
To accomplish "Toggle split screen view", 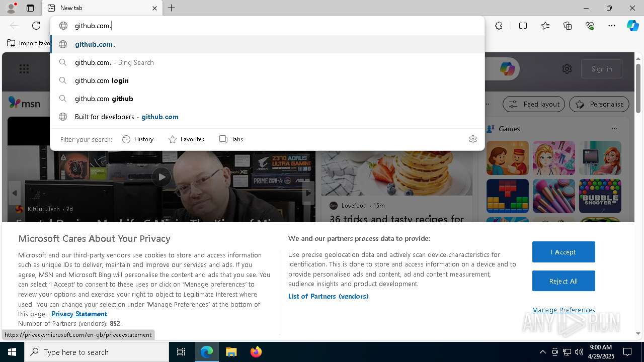I will point(523,26).
